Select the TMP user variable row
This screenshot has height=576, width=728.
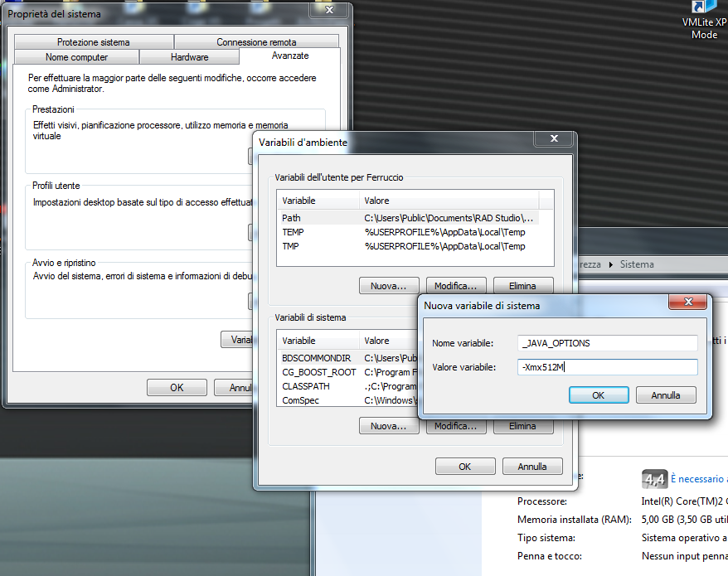click(x=408, y=246)
